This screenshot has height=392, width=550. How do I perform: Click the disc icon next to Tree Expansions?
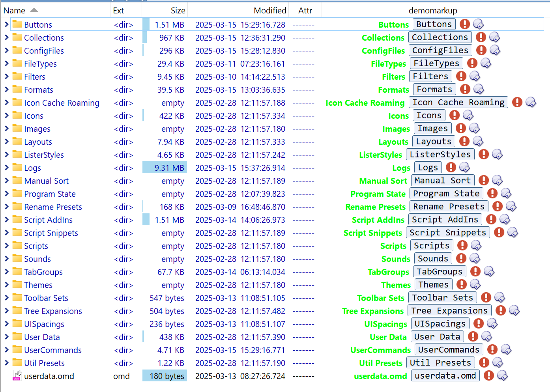pos(514,310)
